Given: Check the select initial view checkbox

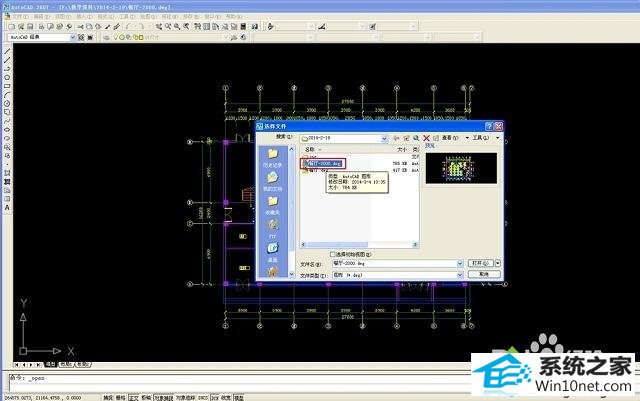Looking at the screenshot, I should (333, 254).
